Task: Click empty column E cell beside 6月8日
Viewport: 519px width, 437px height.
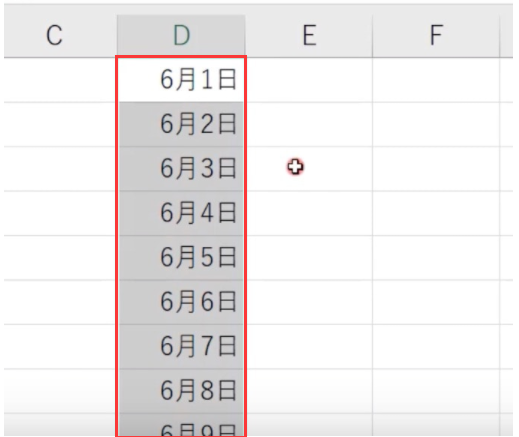Action: [309, 391]
